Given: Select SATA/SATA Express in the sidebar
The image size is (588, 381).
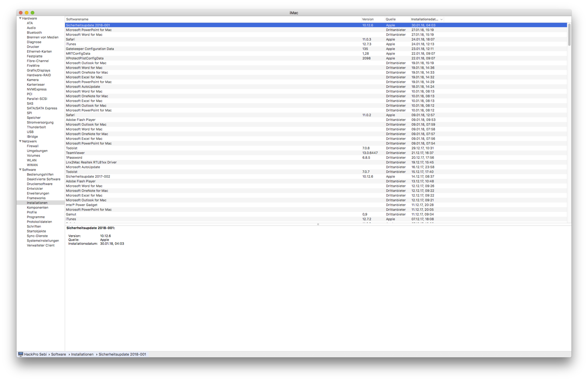Looking at the screenshot, I should [x=42, y=108].
